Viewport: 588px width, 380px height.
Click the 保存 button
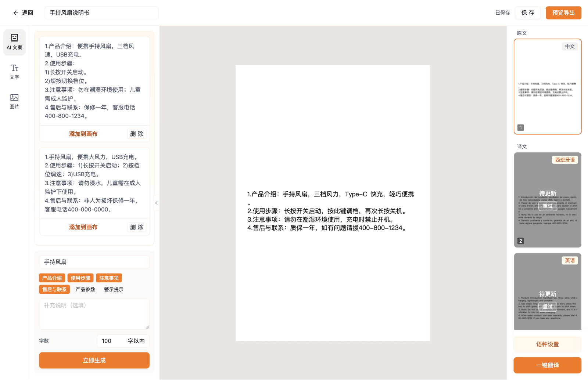point(528,13)
